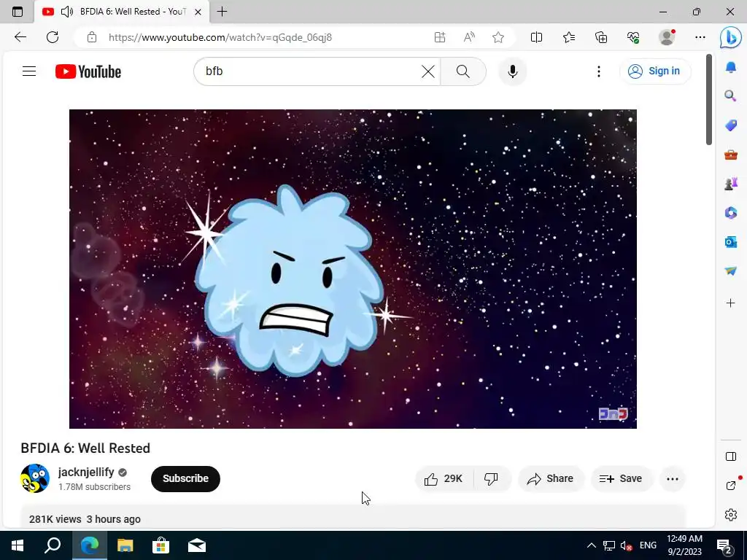
Task: Open sidebar Drop paper plane
Action: pyautogui.click(x=731, y=271)
